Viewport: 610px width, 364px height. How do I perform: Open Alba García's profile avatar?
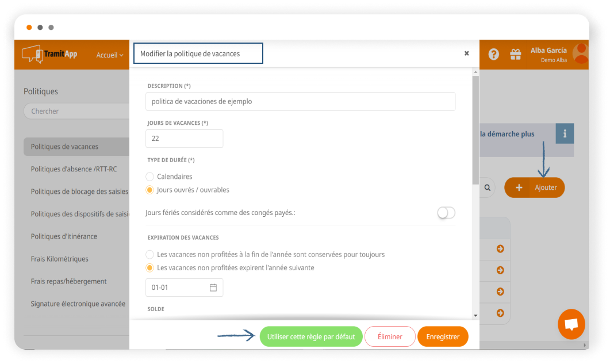click(x=581, y=53)
